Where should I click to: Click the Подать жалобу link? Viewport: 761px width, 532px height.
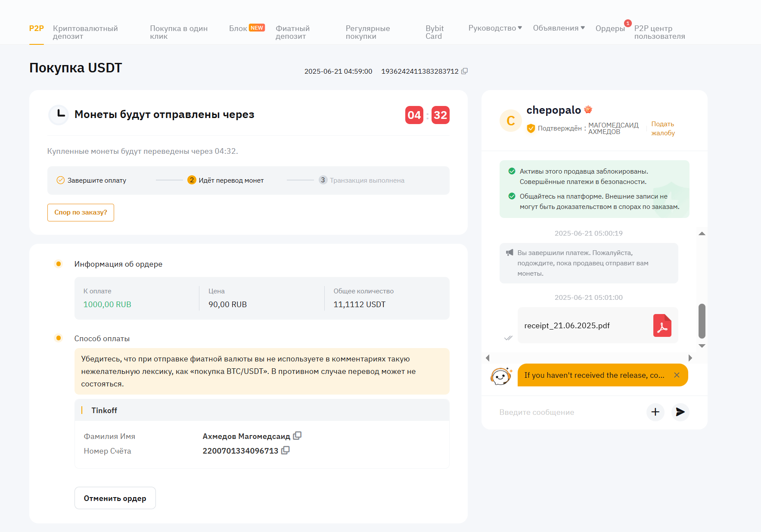(x=663, y=128)
